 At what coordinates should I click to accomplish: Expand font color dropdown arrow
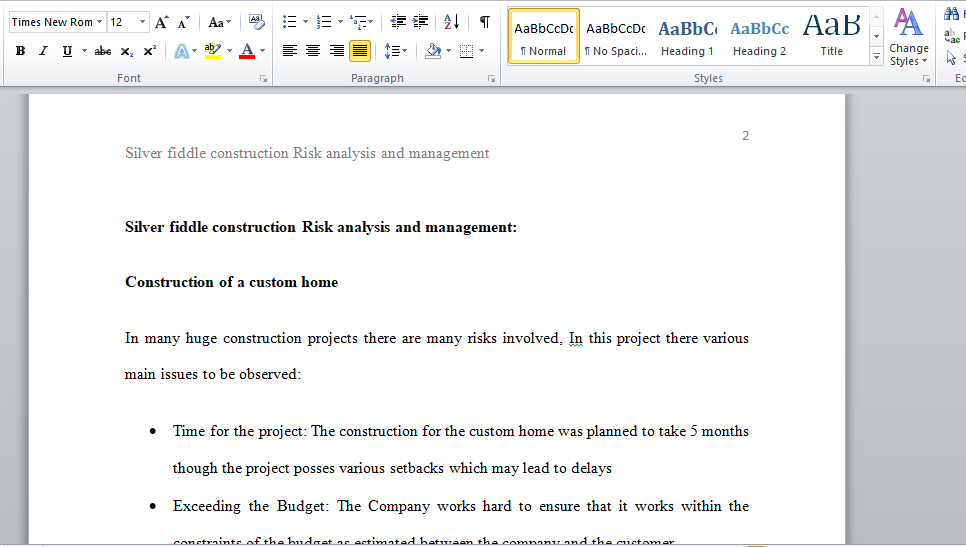(x=262, y=51)
